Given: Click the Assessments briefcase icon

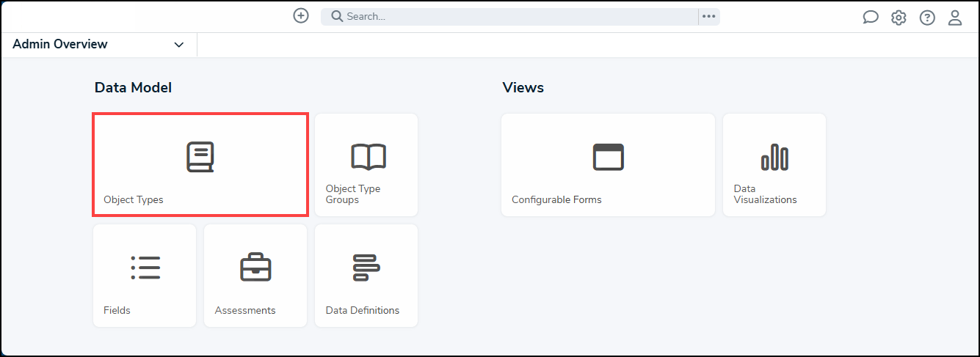Looking at the screenshot, I should (x=255, y=268).
